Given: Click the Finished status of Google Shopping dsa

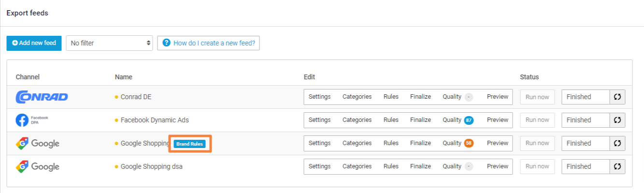Looking at the screenshot, I should click(x=586, y=166).
